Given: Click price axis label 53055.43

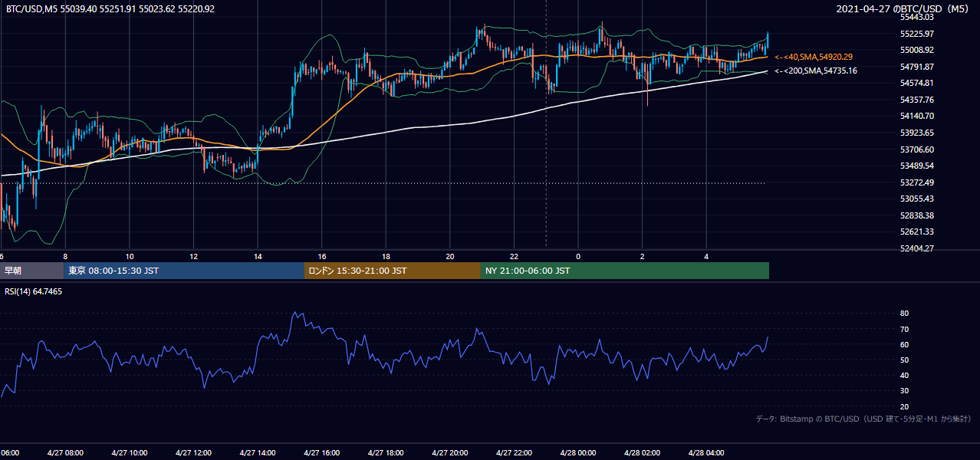Looking at the screenshot, I should [916, 199].
